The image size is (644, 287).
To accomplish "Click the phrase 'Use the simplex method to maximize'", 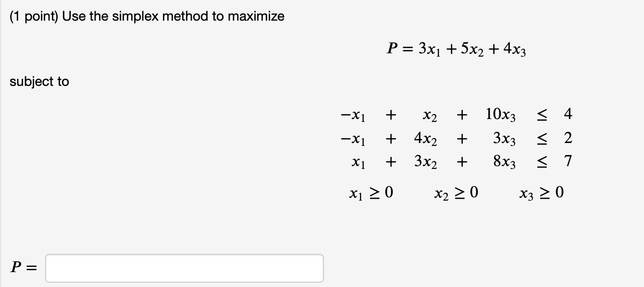I will pos(171,15).
